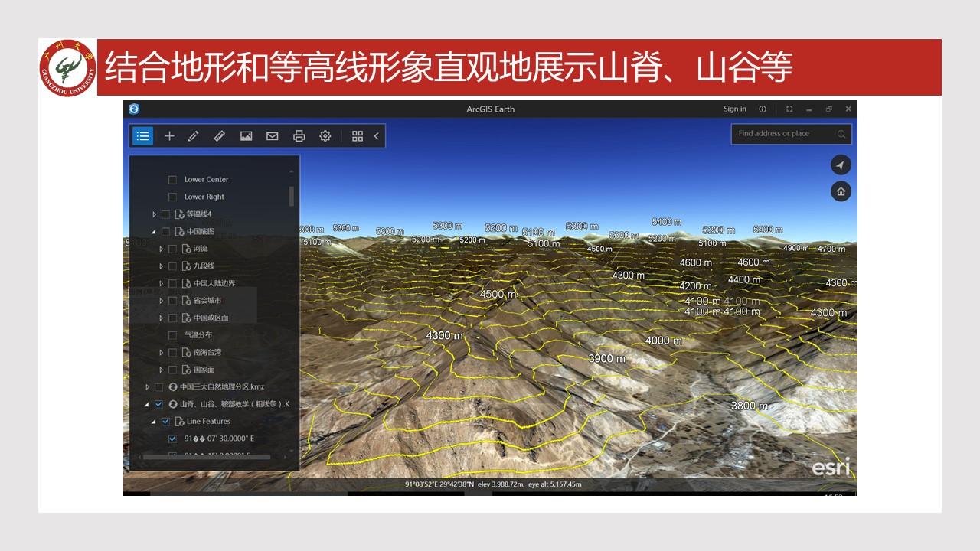The width and height of the screenshot is (980, 551).
Task: Click the info icon beside Sign in
Action: [x=762, y=109]
